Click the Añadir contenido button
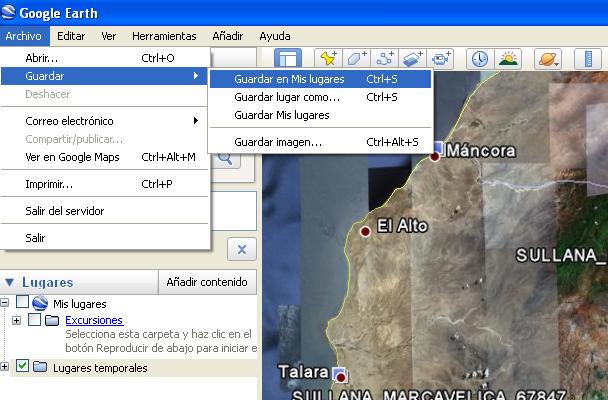The image size is (608, 400). (x=206, y=282)
